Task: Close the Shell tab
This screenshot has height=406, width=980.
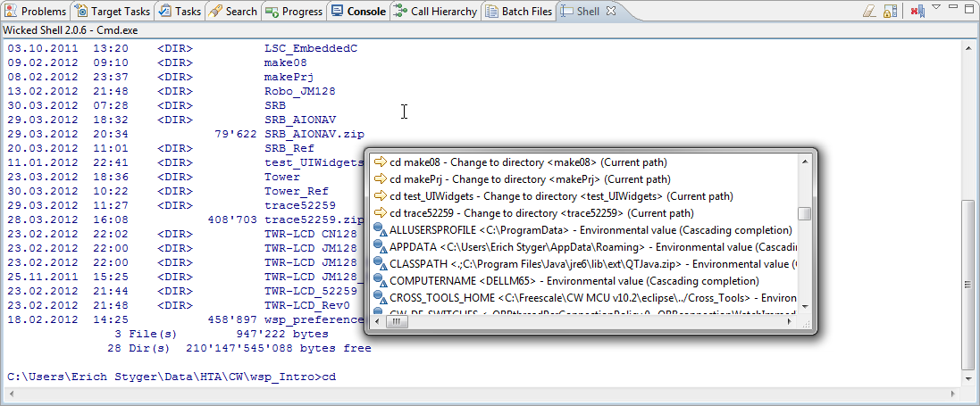Action: click(x=611, y=12)
